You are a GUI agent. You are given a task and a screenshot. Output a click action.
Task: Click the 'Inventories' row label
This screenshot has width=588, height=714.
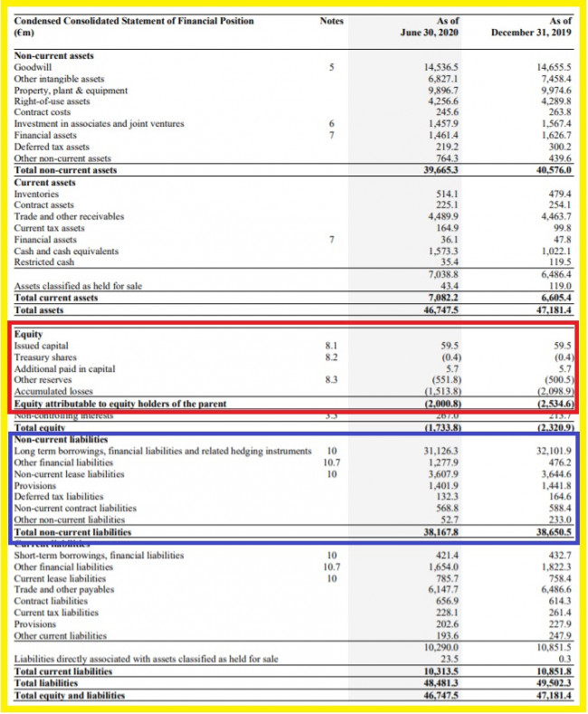click(36, 194)
